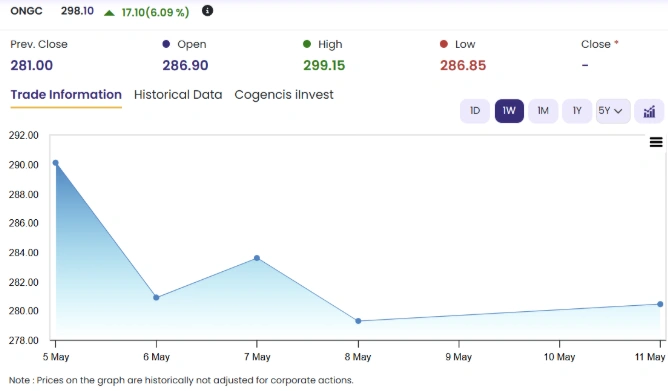
Task: Click the 278.00 y-axis label
Action: (x=23, y=340)
